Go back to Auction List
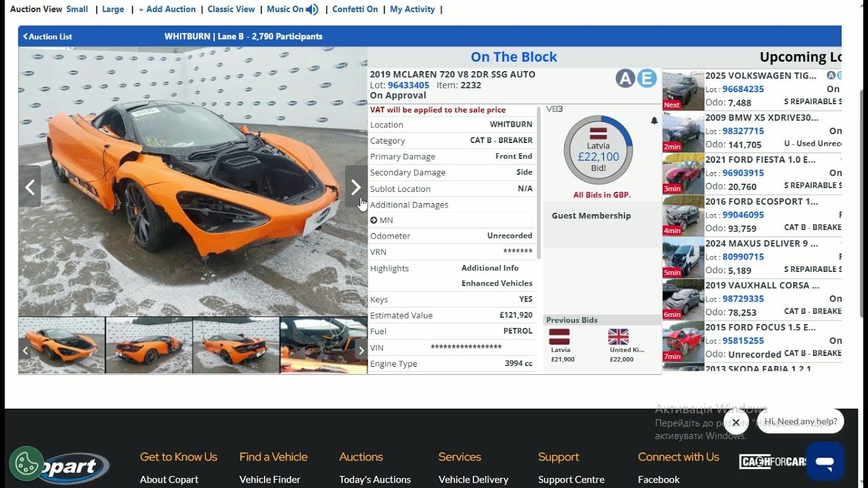Screen dimensions: 868x488 pos(47,37)
